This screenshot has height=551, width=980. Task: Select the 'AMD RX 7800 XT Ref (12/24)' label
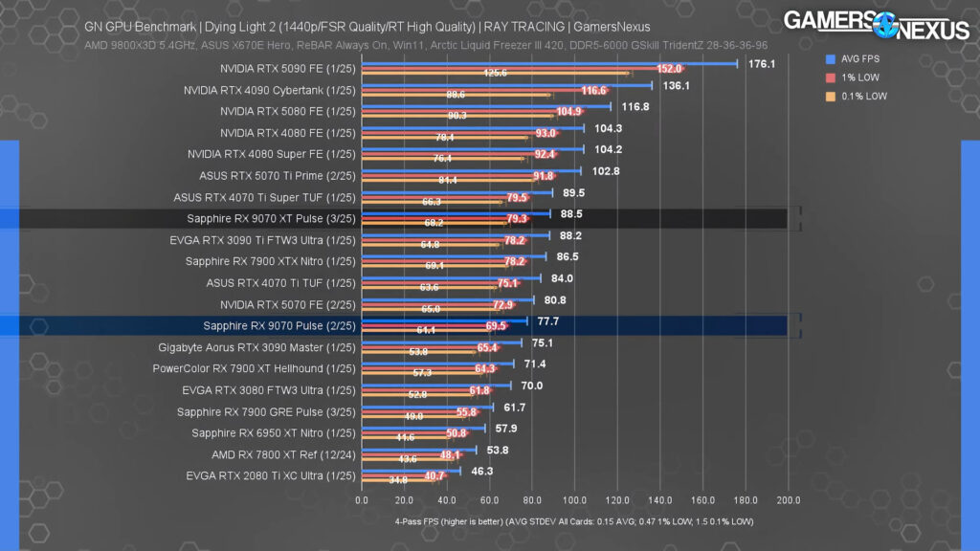[x=283, y=454]
